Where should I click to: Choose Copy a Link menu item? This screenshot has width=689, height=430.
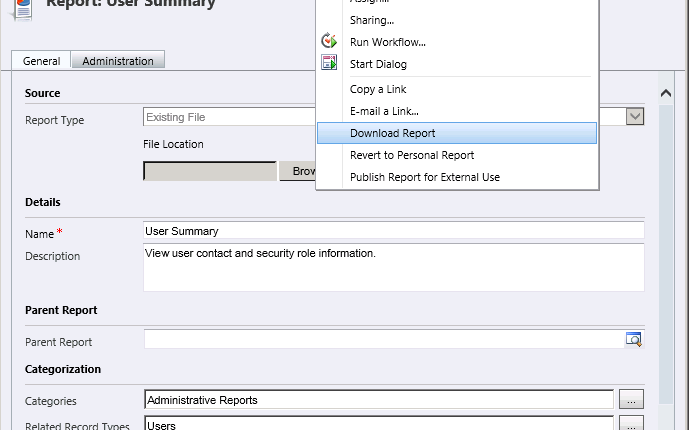tap(378, 90)
